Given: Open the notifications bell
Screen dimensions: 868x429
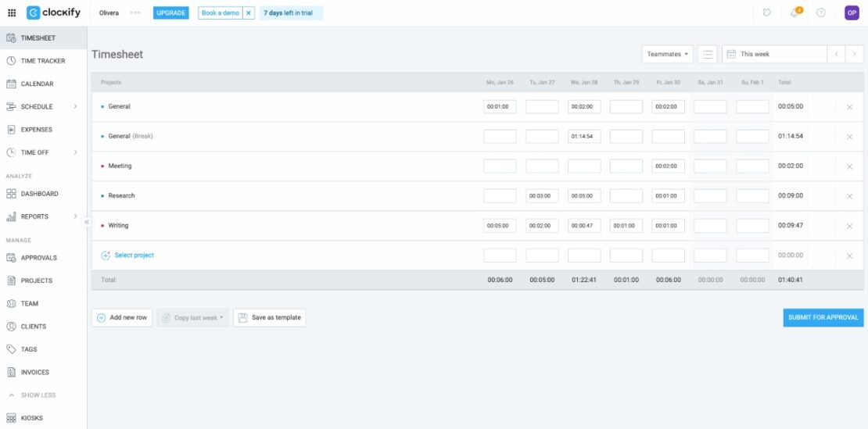Looking at the screenshot, I should pos(795,13).
